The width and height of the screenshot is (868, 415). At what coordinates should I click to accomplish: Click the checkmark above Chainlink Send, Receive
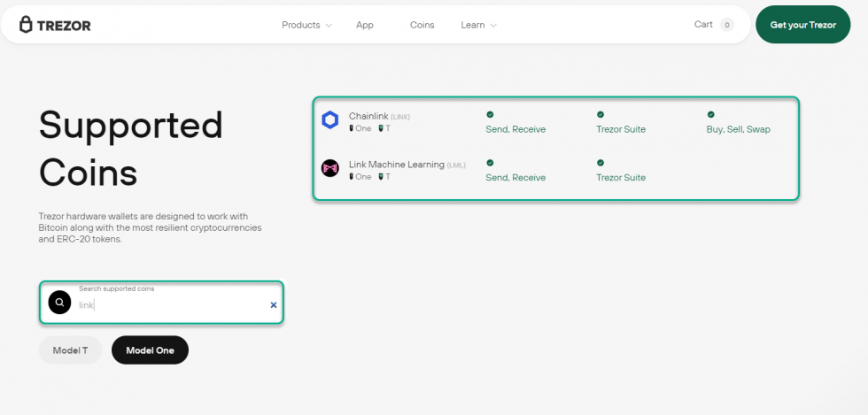coord(490,114)
